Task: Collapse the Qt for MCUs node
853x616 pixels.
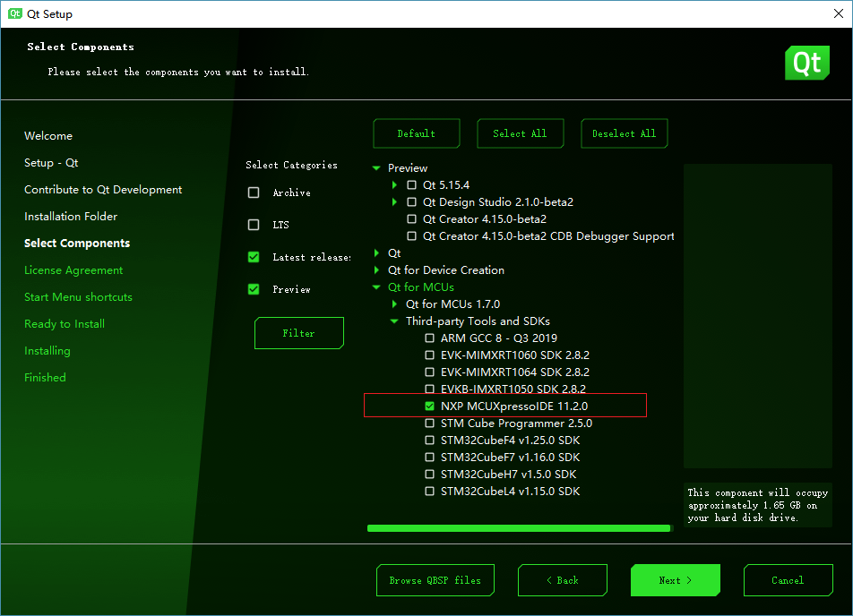Action: (376, 287)
